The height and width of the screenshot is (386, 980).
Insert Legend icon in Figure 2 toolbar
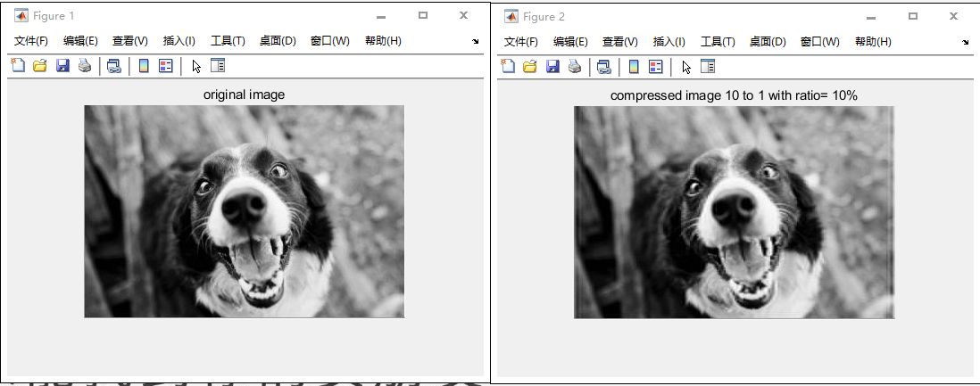[x=656, y=67]
